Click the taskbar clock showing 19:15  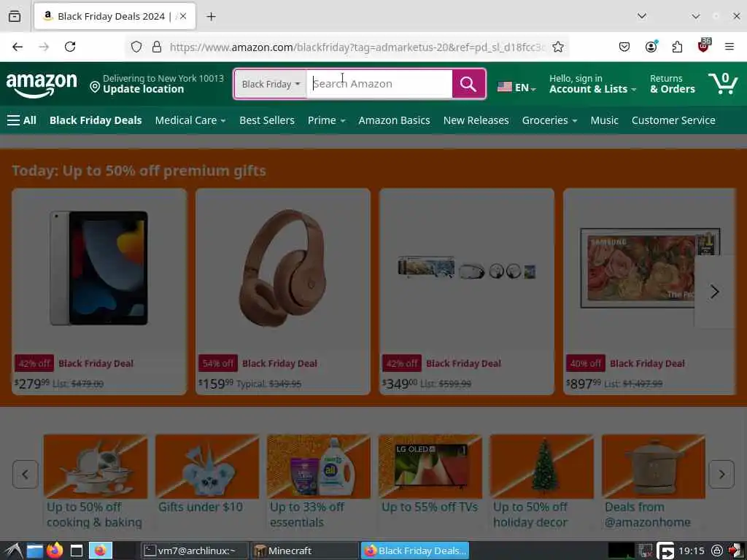pos(692,551)
